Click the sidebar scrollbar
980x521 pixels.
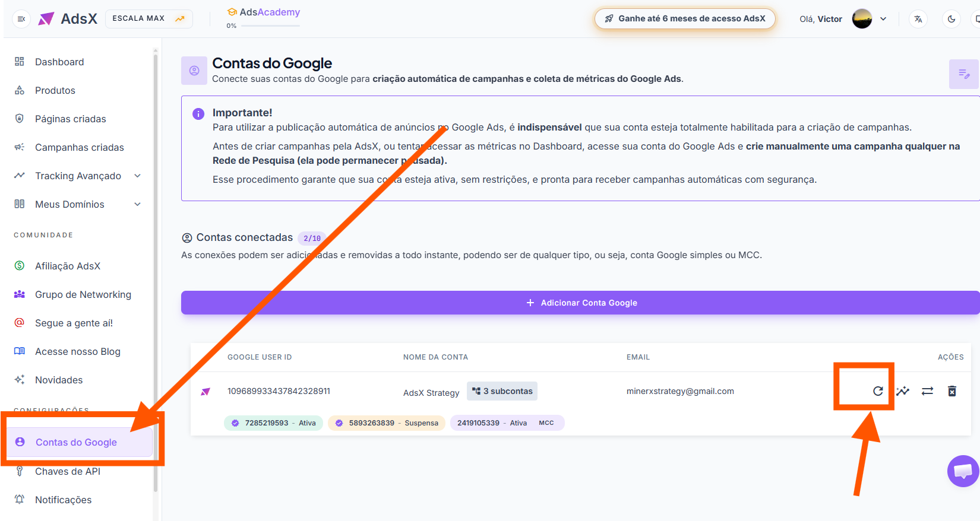click(156, 273)
